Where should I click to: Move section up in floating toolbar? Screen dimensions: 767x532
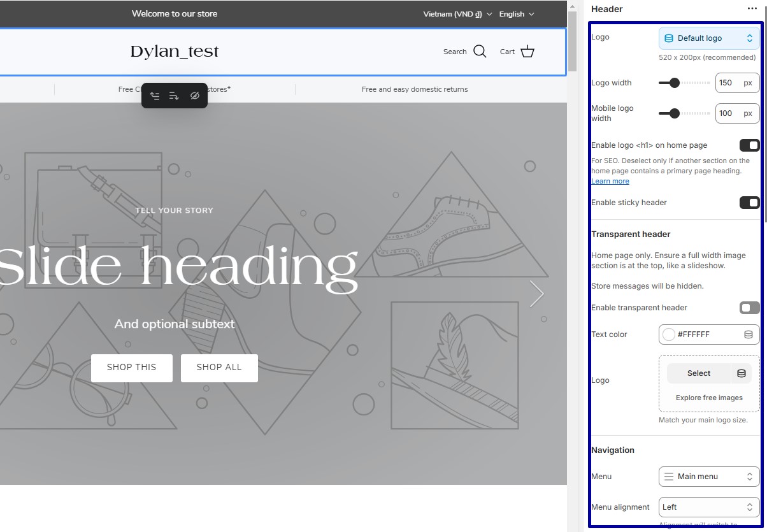tap(155, 96)
